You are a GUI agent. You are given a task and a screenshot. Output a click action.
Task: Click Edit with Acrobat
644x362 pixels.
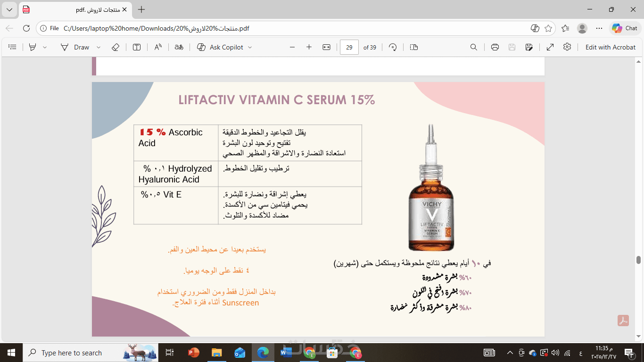coord(611,47)
